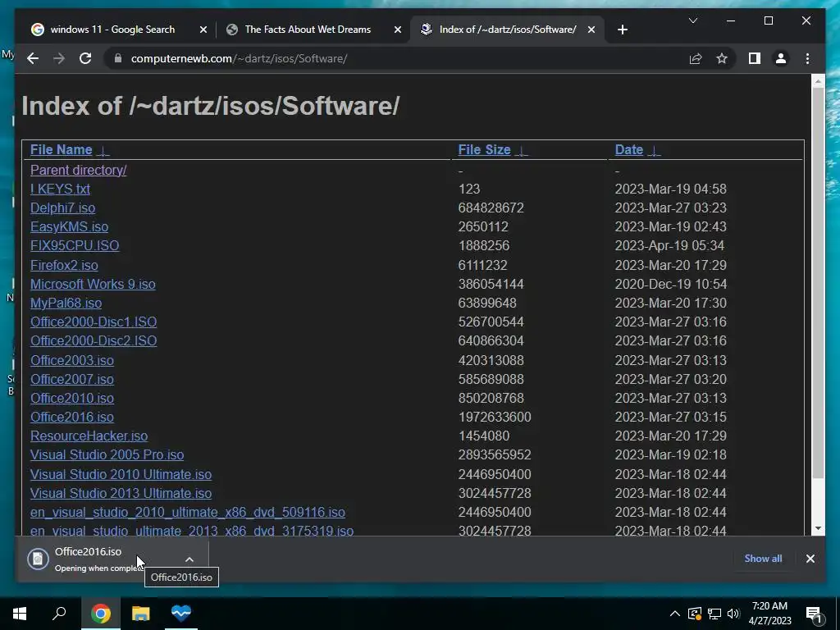The image size is (840, 630).
Task: Click Visual Studio 2013 Ultimate.iso link
Action: (x=121, y=493)
